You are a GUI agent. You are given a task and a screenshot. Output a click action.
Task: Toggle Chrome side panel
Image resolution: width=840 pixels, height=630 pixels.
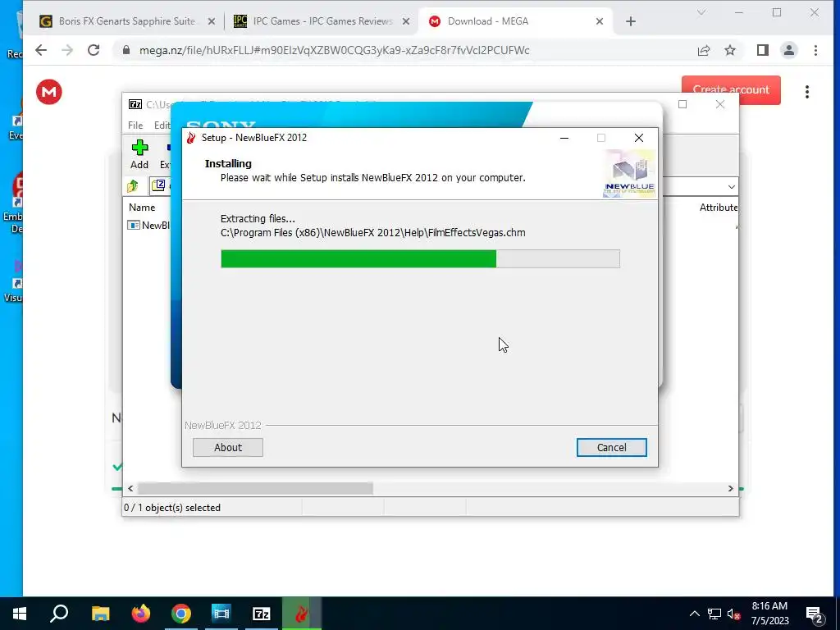click(x=762, y=50)
